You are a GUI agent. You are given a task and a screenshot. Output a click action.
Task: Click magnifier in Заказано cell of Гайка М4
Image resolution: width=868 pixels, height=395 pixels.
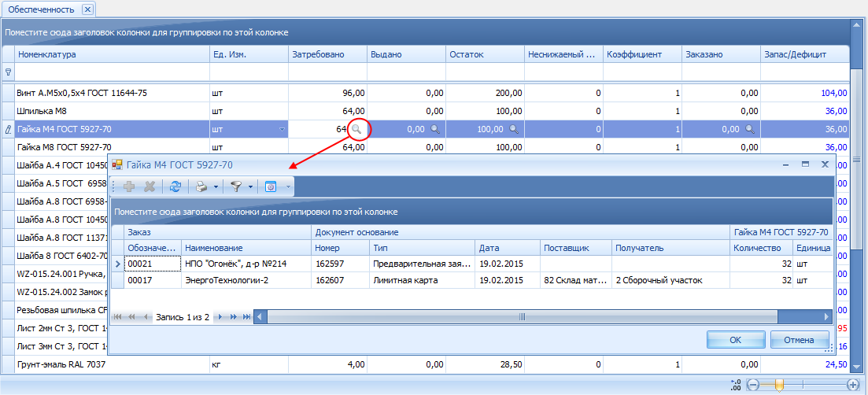coord(750,129)
